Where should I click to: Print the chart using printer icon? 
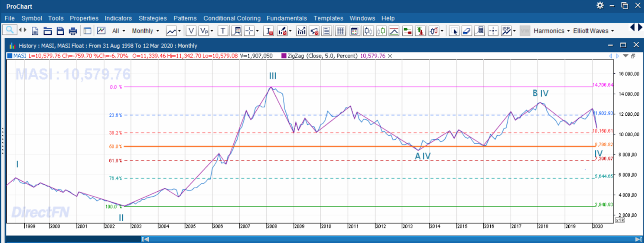click(73, 31)
